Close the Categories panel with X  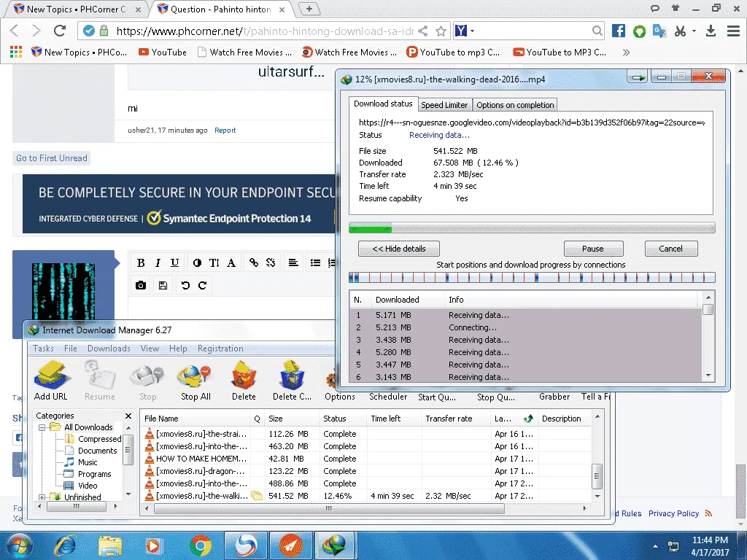pos(128,416)
